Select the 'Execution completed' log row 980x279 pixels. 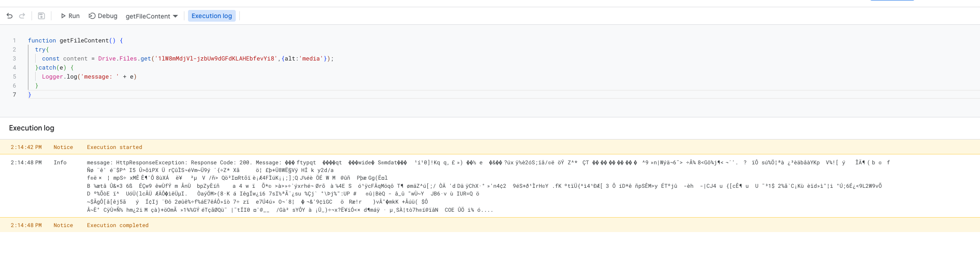click(x=118, y=225)
